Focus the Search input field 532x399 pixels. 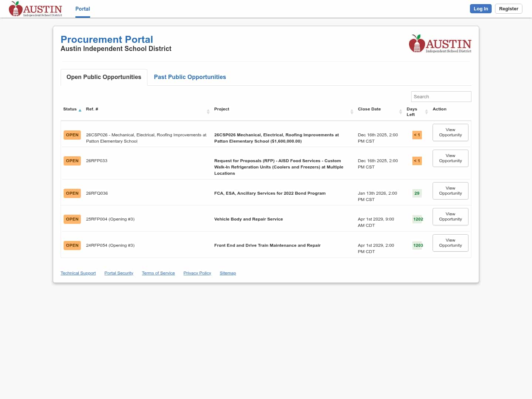coord(441,96)
